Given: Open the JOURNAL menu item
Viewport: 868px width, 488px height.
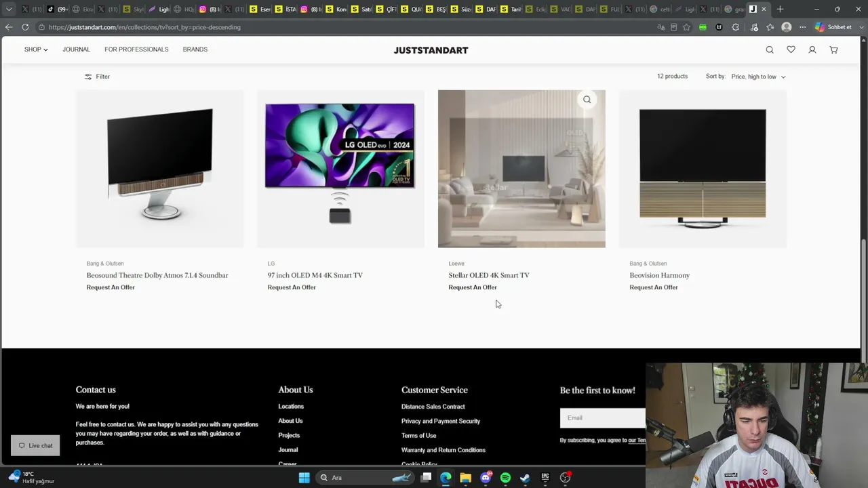Looking at the screenshot, I should (x=77, y=49).
